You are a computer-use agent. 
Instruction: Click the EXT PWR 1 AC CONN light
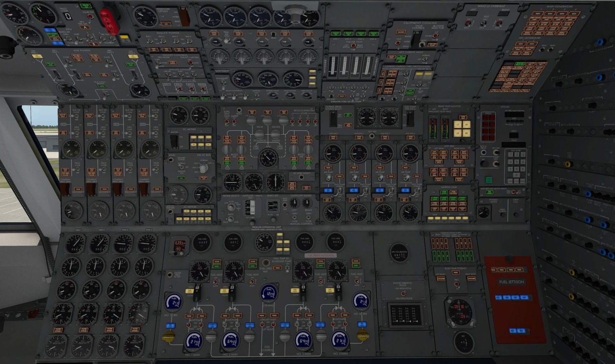click(38, 56)
